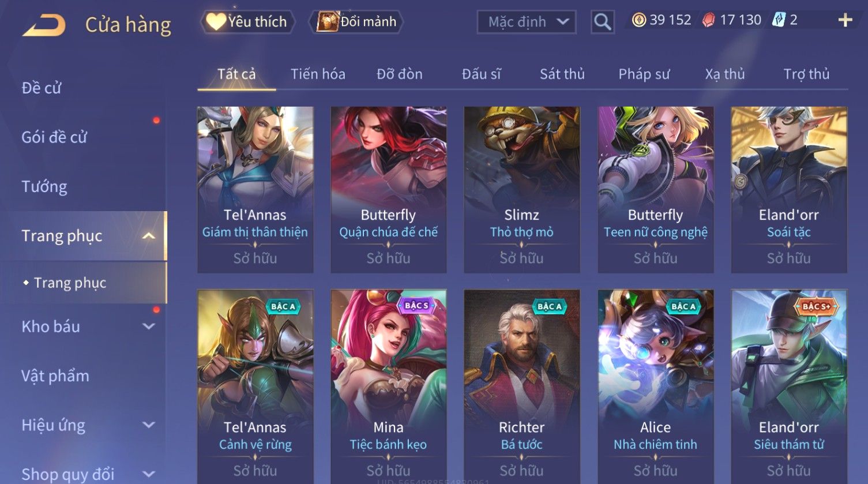Collapse the Trang phục sidebar section
Viewport: 868px width, 484px height.
(x=148, y=236)
